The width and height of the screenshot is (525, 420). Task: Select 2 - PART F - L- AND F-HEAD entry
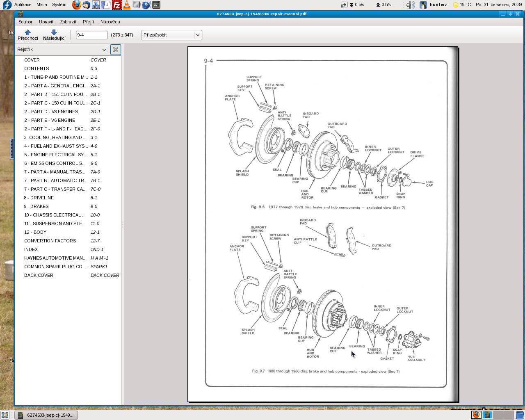[68, 129]
